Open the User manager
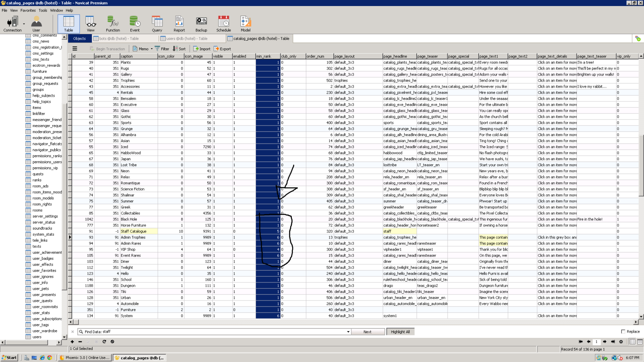Screen dimensions: 644x362 [x=36, y=24]
